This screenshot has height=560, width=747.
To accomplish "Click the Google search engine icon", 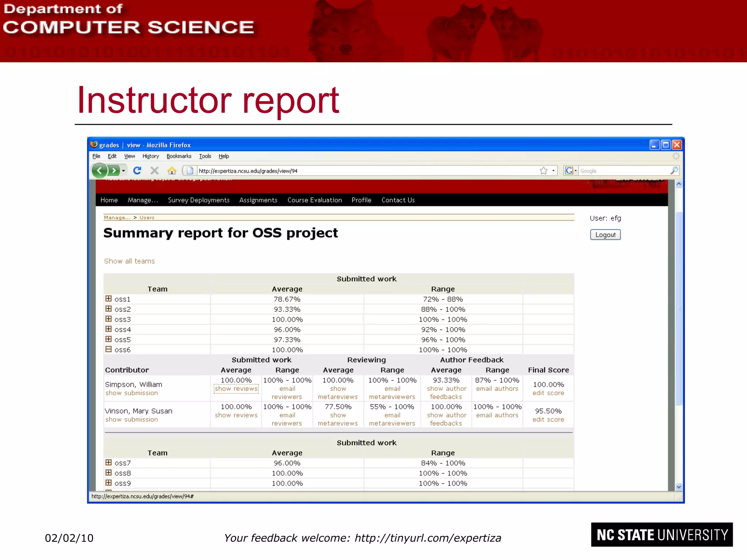I will click(x=569, y=170).
